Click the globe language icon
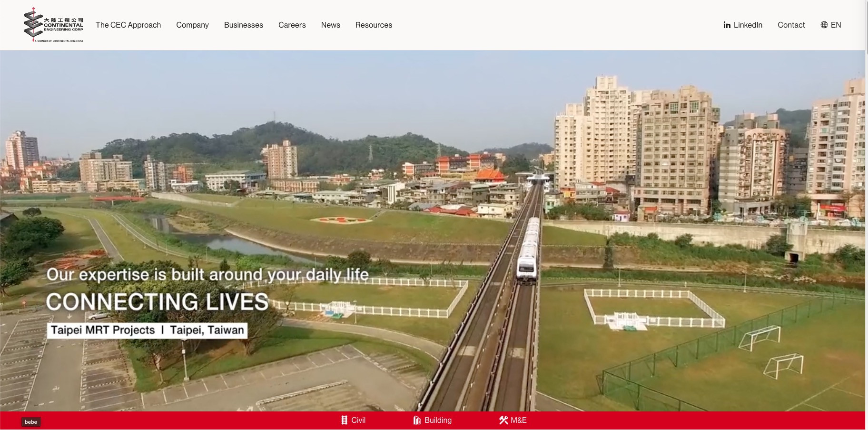This screenshot has width=868, height=430. coord(824,25)
